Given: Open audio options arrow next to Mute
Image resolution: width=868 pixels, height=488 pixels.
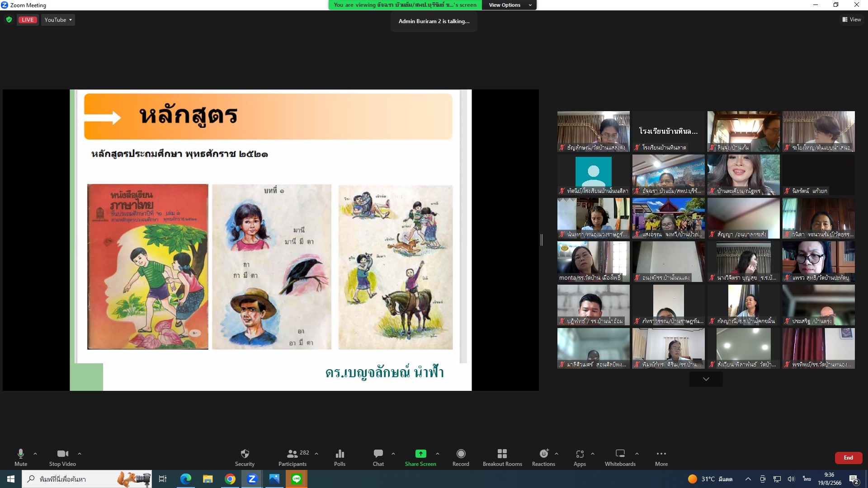Looking at the screenshot, I should [35, 453].
